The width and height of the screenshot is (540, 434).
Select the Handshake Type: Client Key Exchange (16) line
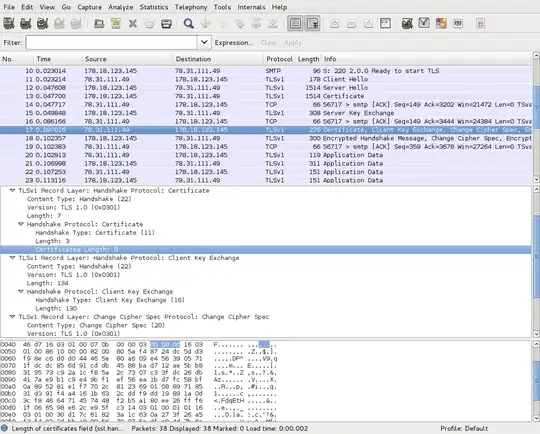pos(110,300)
